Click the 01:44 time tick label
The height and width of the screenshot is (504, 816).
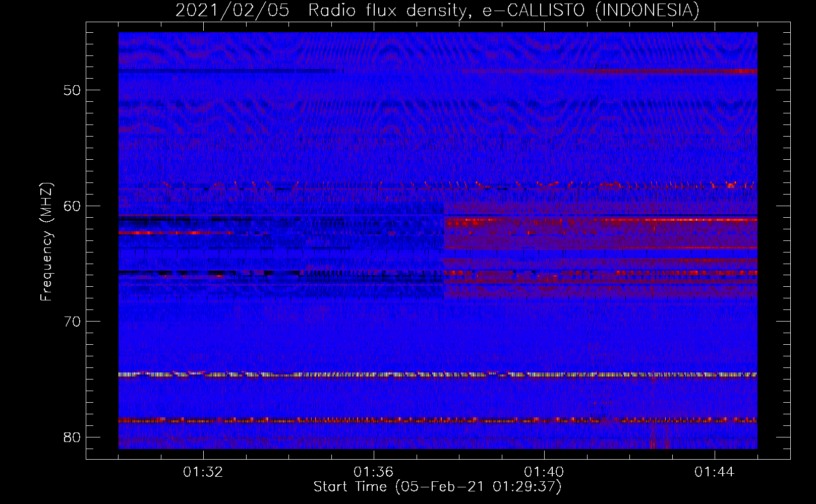click(x=715, y=472)
